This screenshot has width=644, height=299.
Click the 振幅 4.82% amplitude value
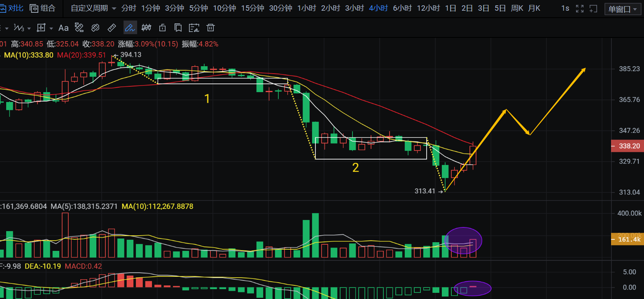[200, 44]
